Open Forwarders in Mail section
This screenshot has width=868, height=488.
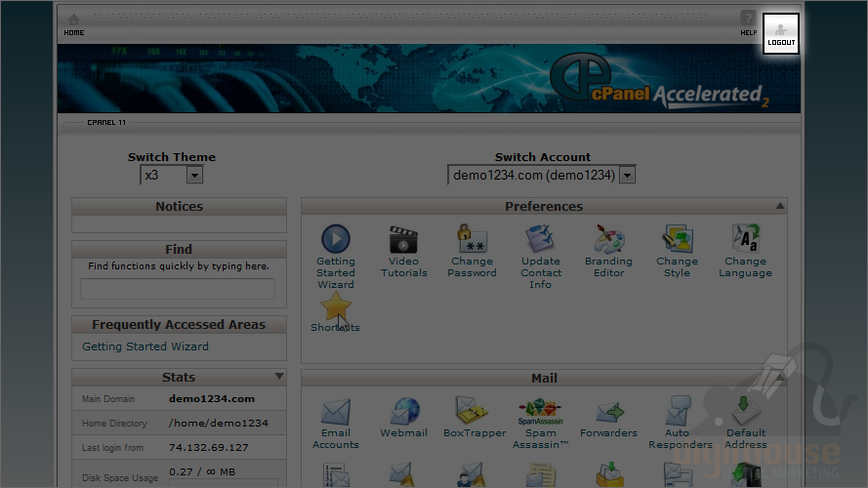pos(608,412)
